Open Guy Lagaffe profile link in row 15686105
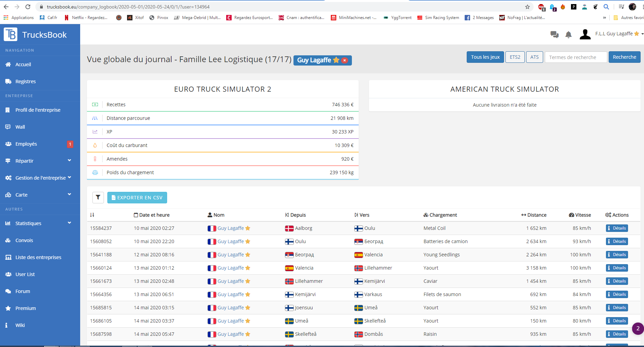This screenshot has width=644, height=347. [231, 321]
